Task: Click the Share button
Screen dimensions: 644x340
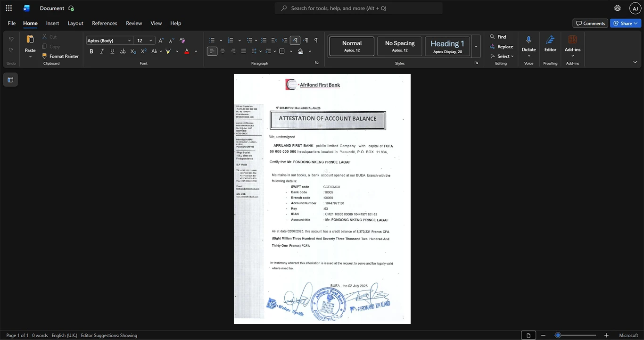Action: 626,23
